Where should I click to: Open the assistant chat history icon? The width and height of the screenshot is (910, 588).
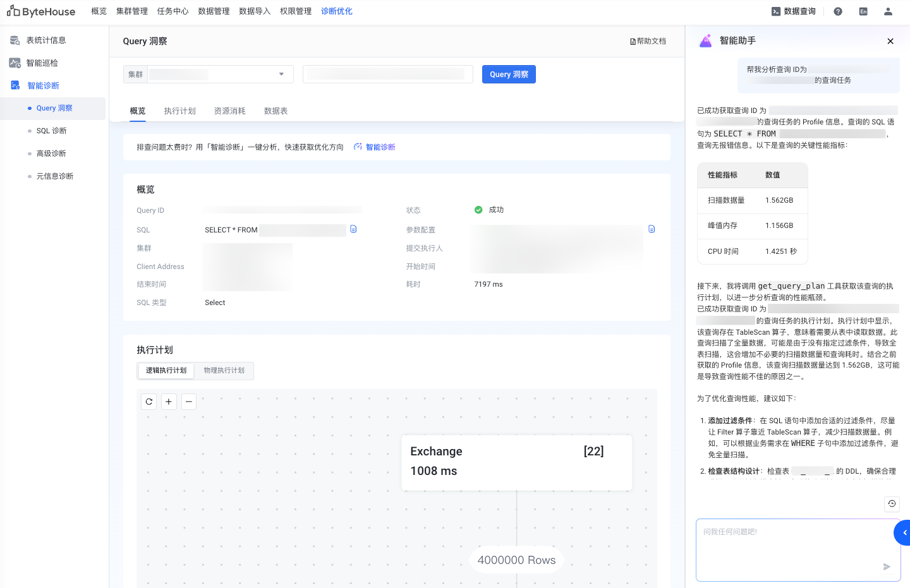tap(892, 503)
